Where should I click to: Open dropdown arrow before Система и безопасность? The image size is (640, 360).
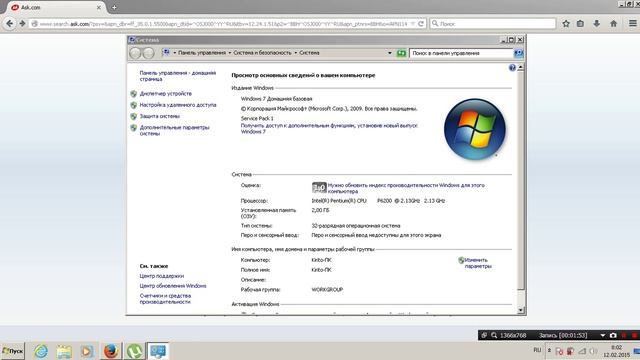click(230, 53)
